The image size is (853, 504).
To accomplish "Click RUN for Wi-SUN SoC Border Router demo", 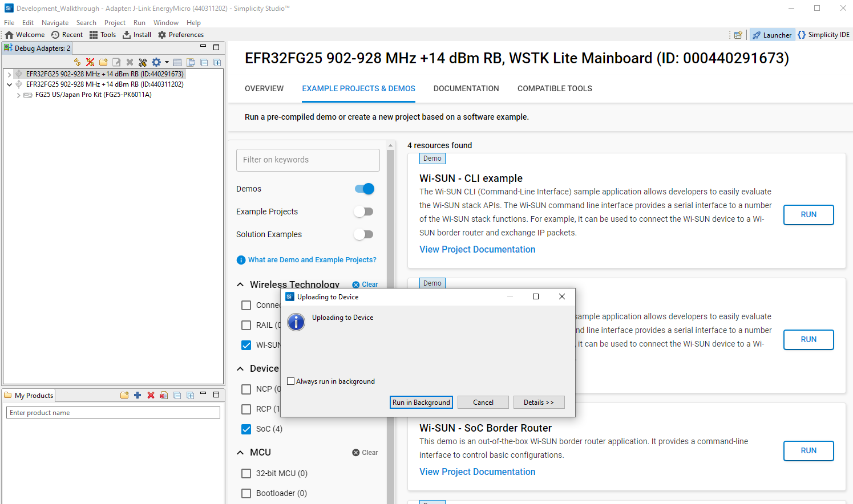I will (x=808, y=450).
